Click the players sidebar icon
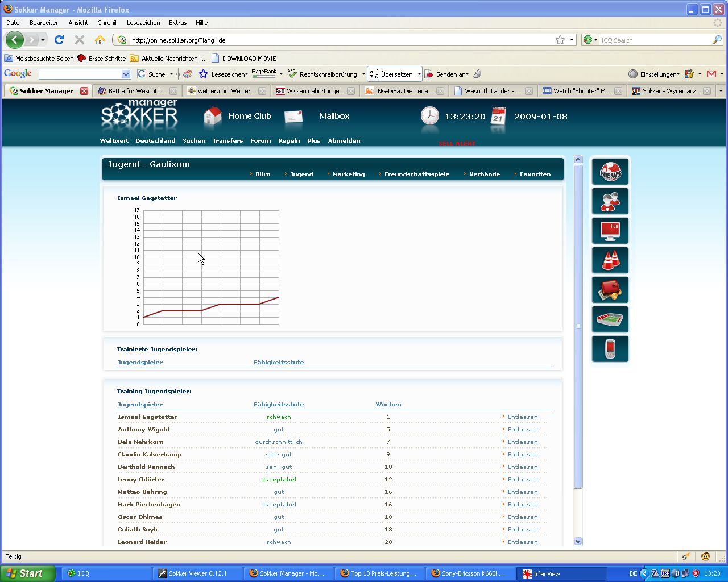 point(610,201)
